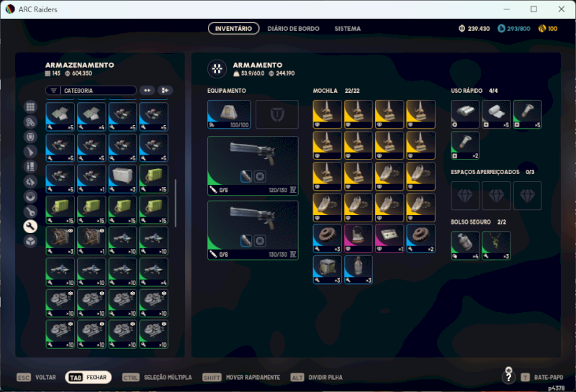Show all items with the grid category icon
The image size is (576, 392).
pos(30,106)
